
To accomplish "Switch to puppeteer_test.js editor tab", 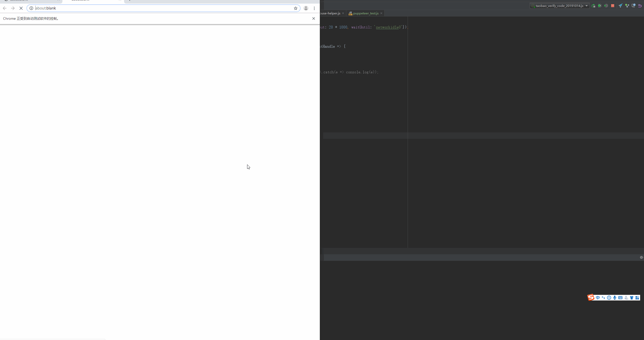I will (x=366, y=13).
